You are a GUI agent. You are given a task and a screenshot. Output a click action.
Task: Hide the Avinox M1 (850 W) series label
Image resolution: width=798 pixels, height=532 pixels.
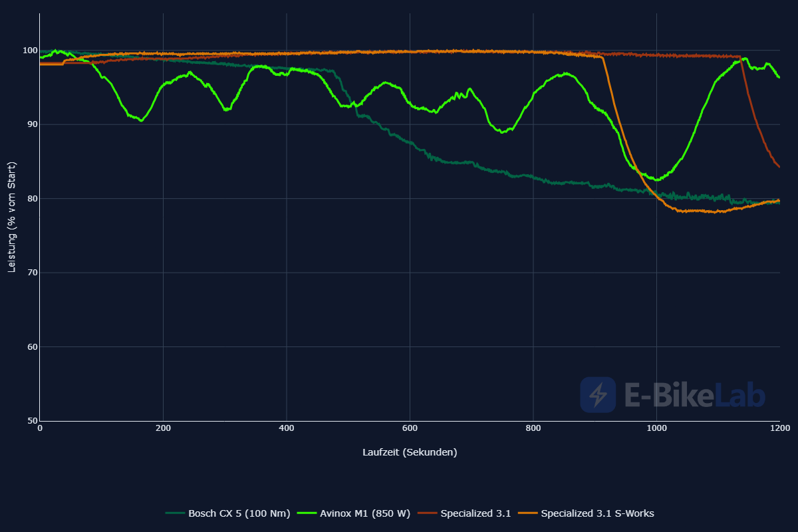(365, 513)
